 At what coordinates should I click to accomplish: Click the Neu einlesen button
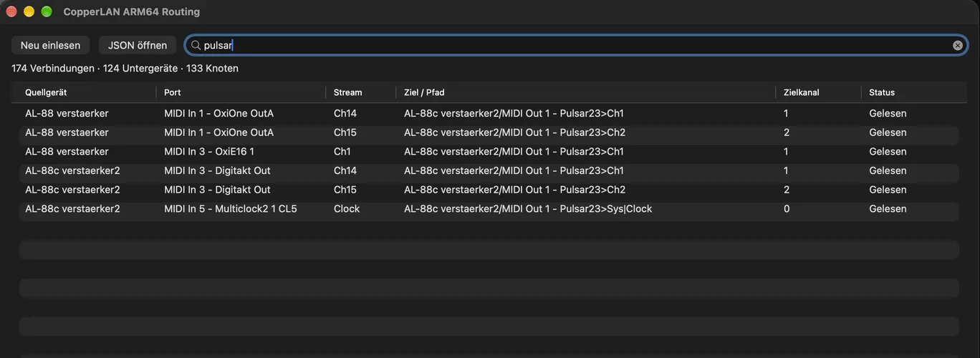pos(50,45)
